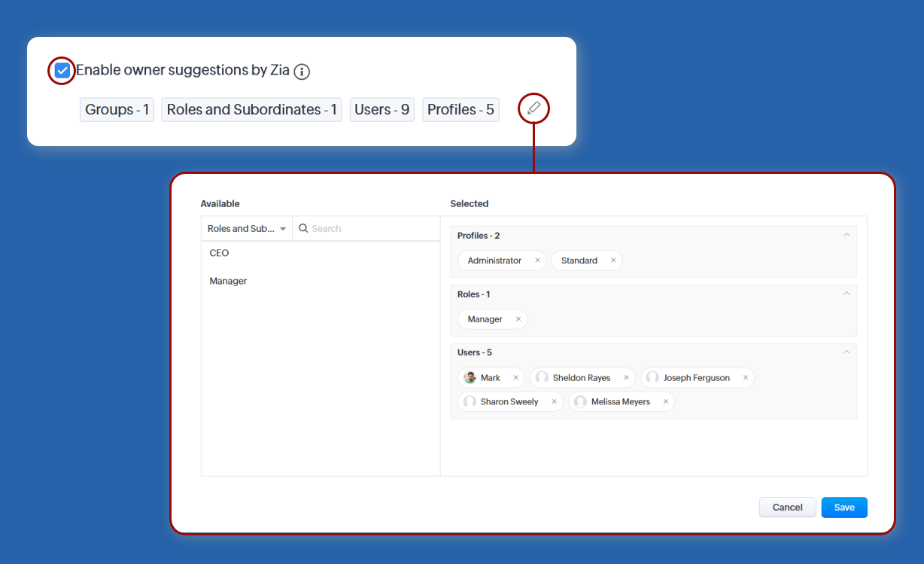Collapse the Profiles - 2 section

click(846, 235)
